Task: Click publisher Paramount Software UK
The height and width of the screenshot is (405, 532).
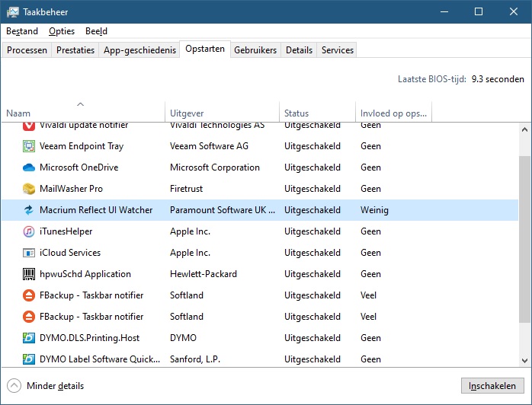Action: click(223, 210)
